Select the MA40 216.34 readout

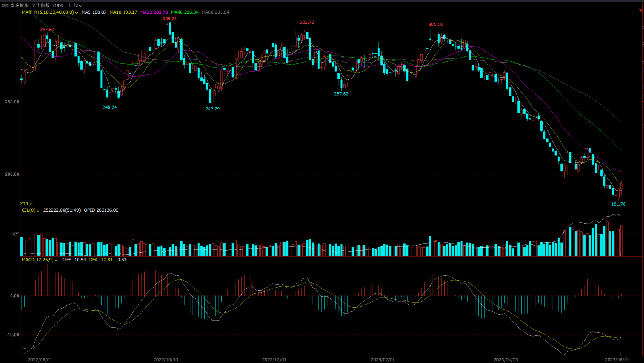tap(185, 12)
